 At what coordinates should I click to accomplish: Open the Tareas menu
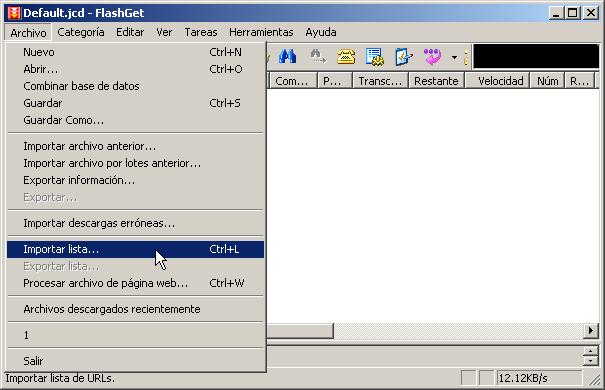pos(201,32)
